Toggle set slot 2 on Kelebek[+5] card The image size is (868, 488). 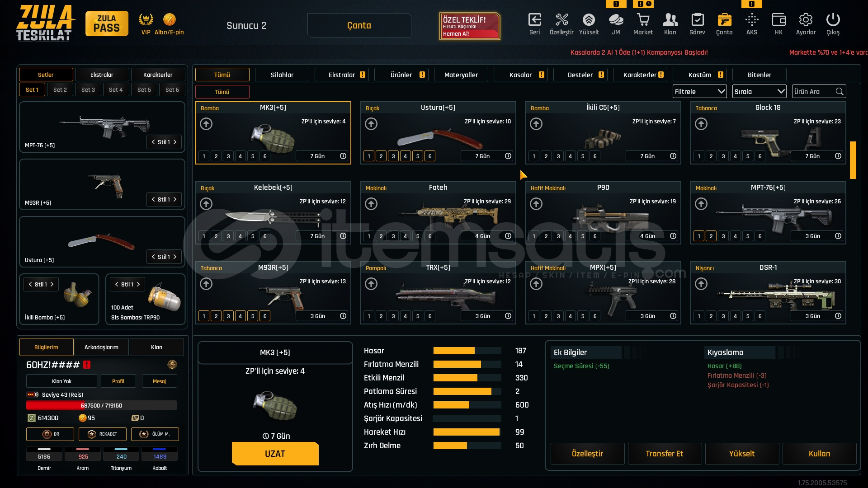coord(216,236)
